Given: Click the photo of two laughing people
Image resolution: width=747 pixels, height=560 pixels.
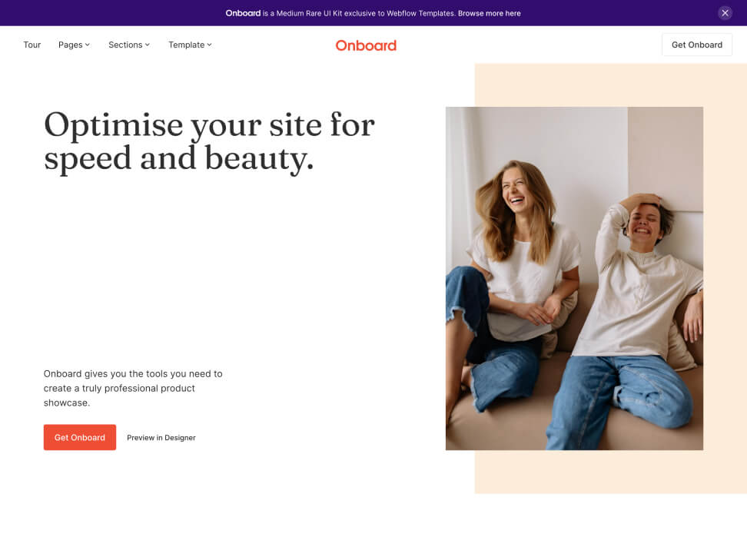Looking at the screenshot, I should tap(574, 278).
